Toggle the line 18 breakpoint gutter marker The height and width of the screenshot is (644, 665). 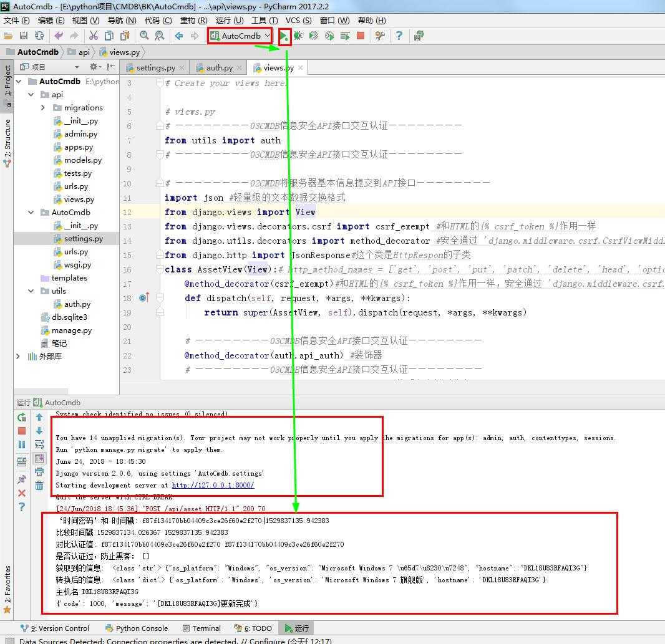144,297
